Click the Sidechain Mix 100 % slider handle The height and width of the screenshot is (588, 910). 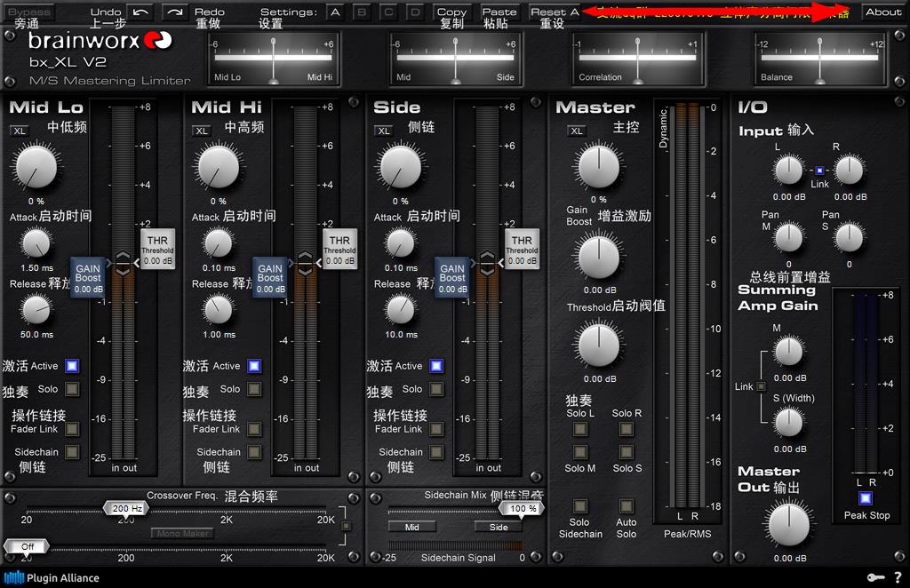click(x=521, y=509)
